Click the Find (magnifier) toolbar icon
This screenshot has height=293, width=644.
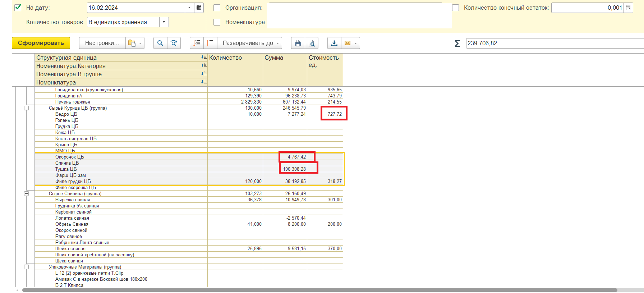(160, 43)
